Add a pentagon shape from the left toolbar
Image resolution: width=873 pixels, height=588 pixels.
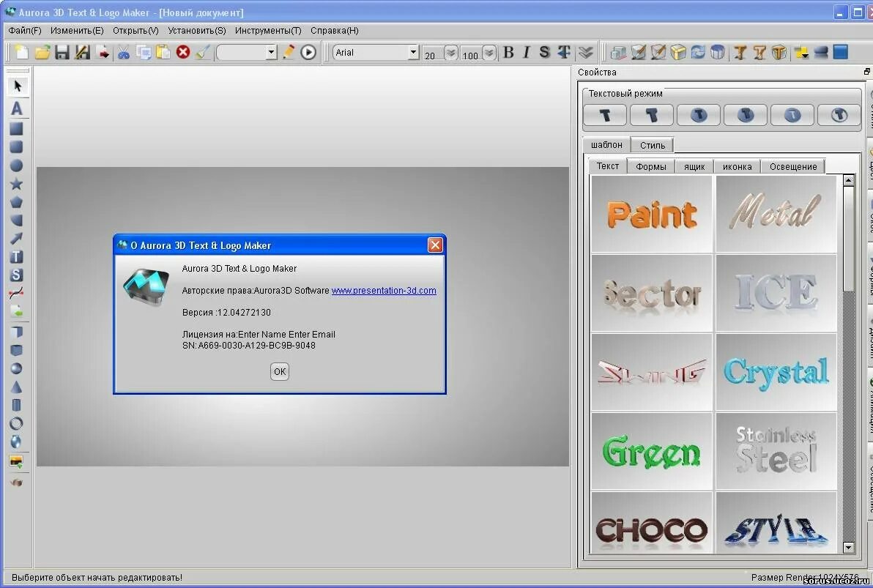pos(17,202)
